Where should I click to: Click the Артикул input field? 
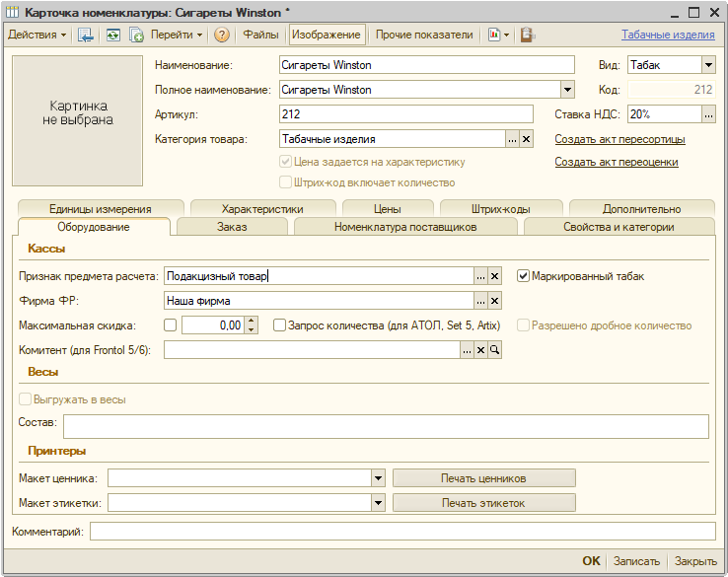pyautogui.click(x=406, y=114)
